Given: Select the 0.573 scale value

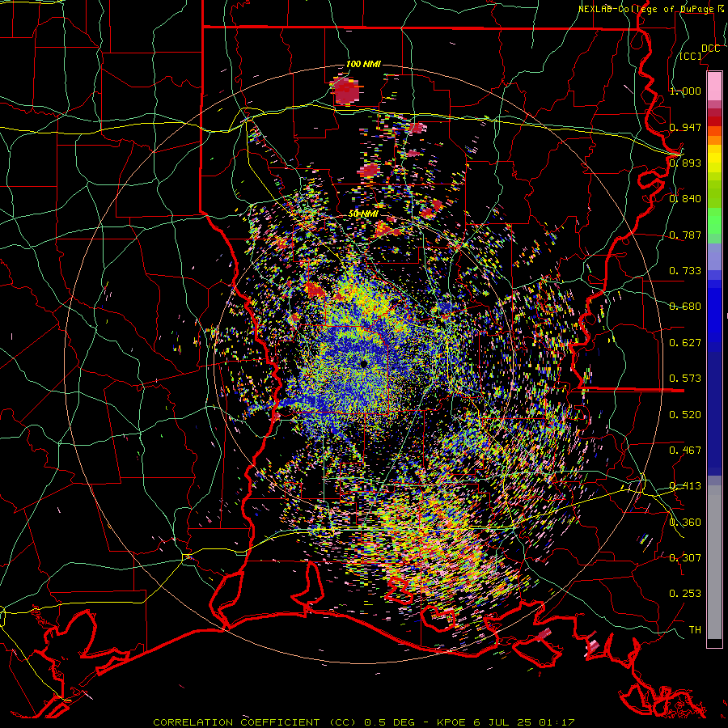Looking at the screenshot, I should (685, 378).
